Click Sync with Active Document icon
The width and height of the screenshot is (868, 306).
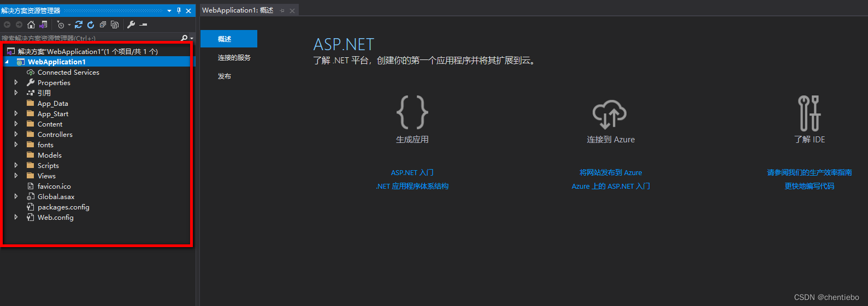79,25
